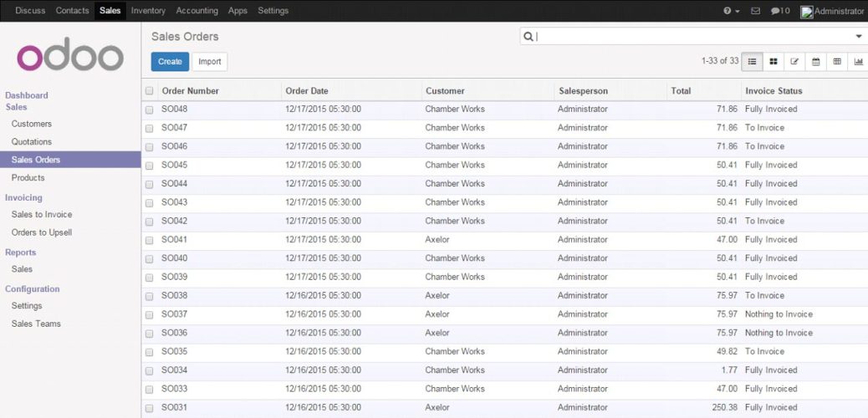Viewport: 868px width, 418px height.
Task: Open Orders to Upsell
Action: point(42,232)
